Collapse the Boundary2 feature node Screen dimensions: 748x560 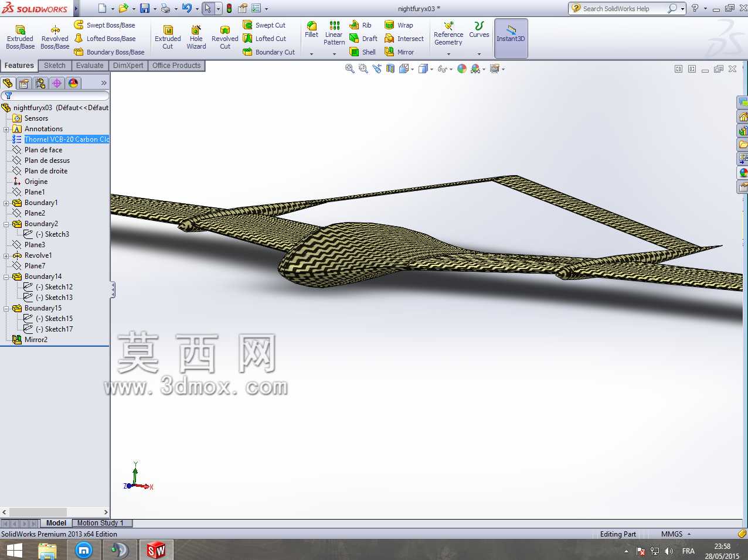pyautogui.click(x=6, y=224)
